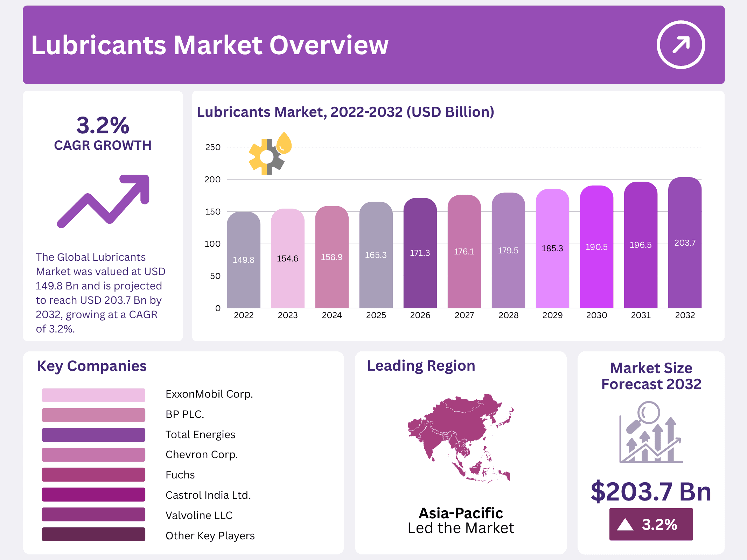Select the Total Energies legend swatch
747x560 pixels.
pyautogui.click(x=93, y=435)
